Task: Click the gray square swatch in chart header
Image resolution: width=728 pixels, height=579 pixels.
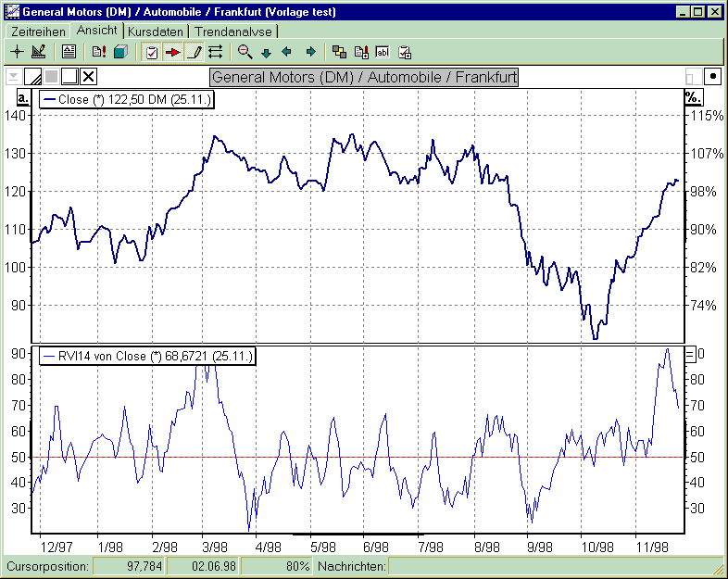Action: click(x=52, y=77)
